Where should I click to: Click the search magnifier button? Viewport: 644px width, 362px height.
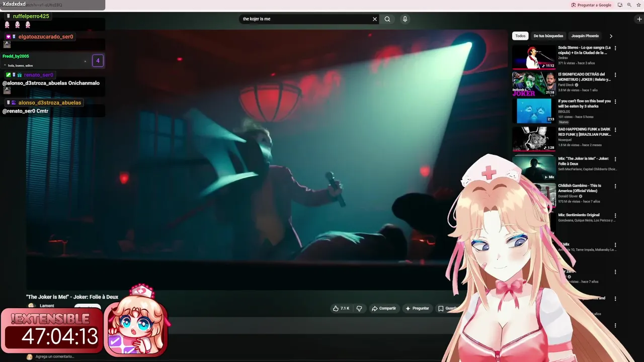387,19
